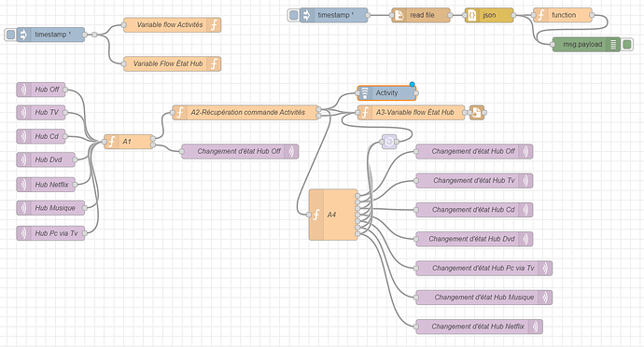
Task: Select the "Hub Dvd" node label
Action: coord(49,160)
